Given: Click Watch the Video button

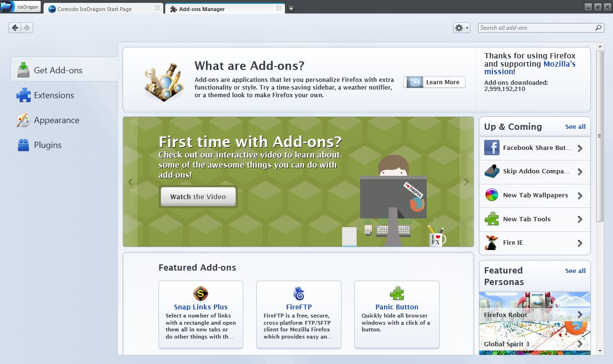Looking at the screenshot, I should (198, 196).
